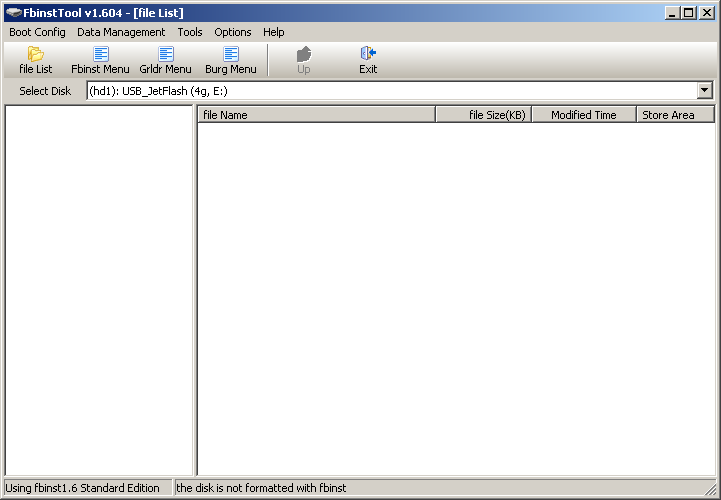Open the Grldr Menu editor

pyautogui.click(x=166, y=60)
